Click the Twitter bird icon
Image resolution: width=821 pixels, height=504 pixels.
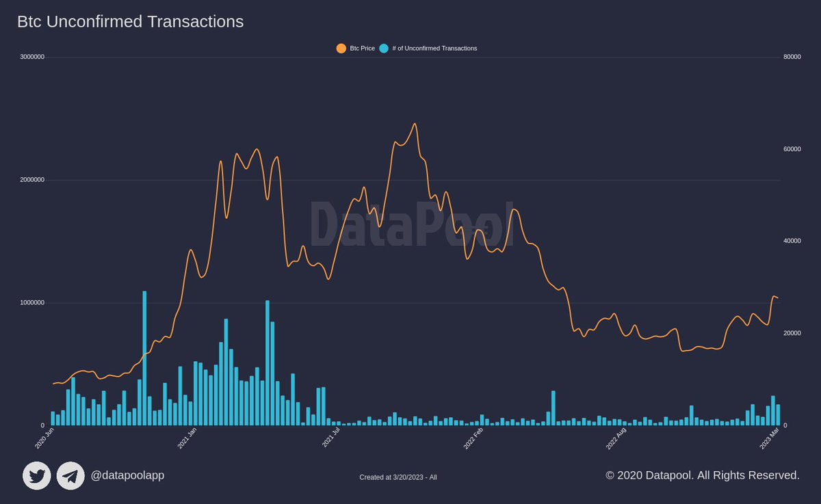coord(37,476)
